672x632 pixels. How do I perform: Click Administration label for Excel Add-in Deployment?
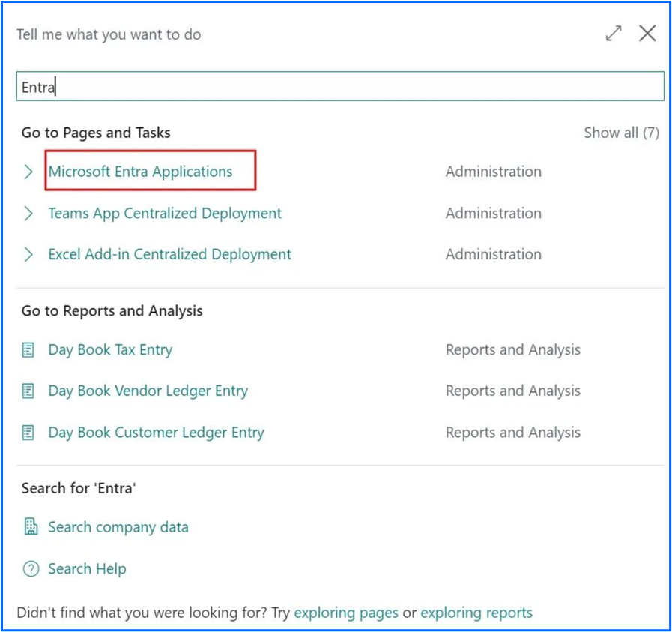click(x=493, y=254)
